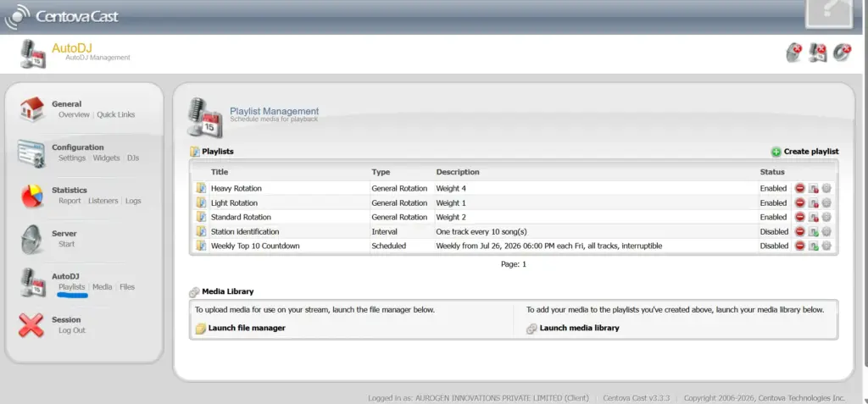The height and width of the screenshot is (404, 868).
Task: Open the Standard Rotation playlist title
Action: 241,218
